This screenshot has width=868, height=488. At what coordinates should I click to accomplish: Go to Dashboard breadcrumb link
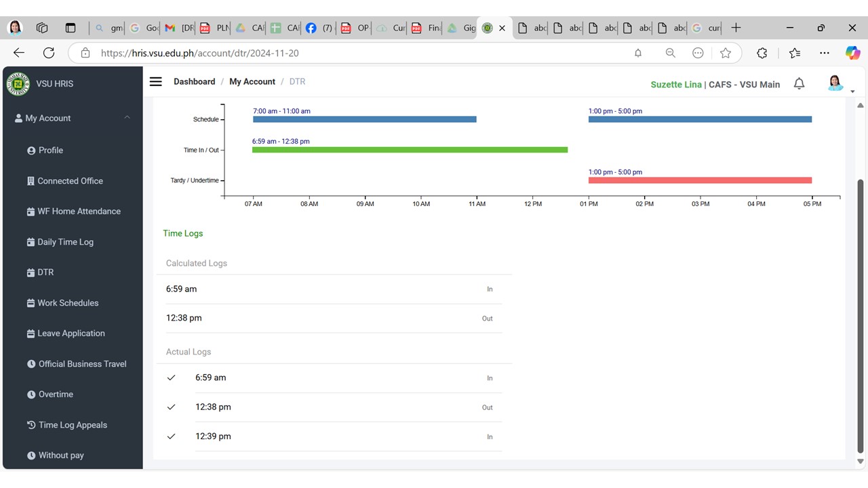click(194, 81)
